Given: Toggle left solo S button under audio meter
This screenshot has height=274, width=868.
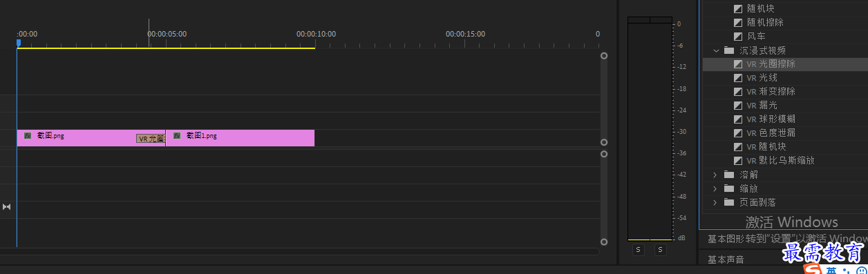Looking at the screenshot, I should 639,250.
